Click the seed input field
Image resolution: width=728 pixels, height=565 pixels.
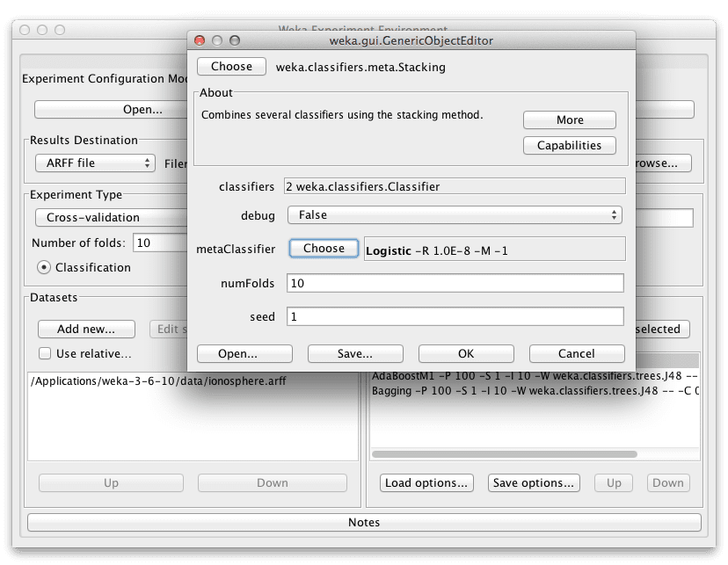click(455, 316)
